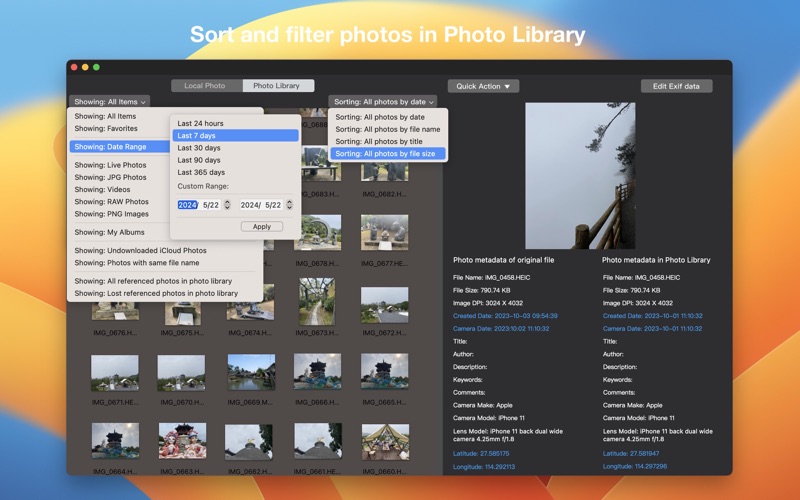Select thumbnail IMG_0678.H...

pyautogui.click(x=317, y=233)
